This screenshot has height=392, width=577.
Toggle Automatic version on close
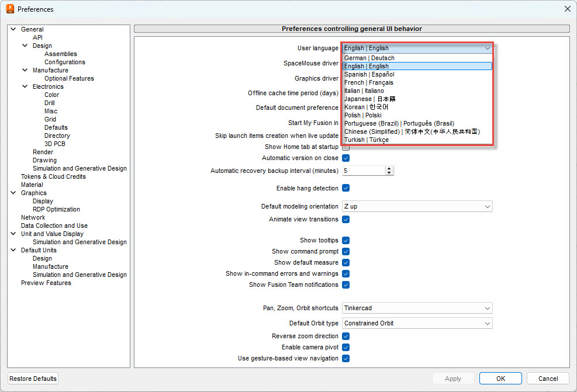click(x=346, y=158)
